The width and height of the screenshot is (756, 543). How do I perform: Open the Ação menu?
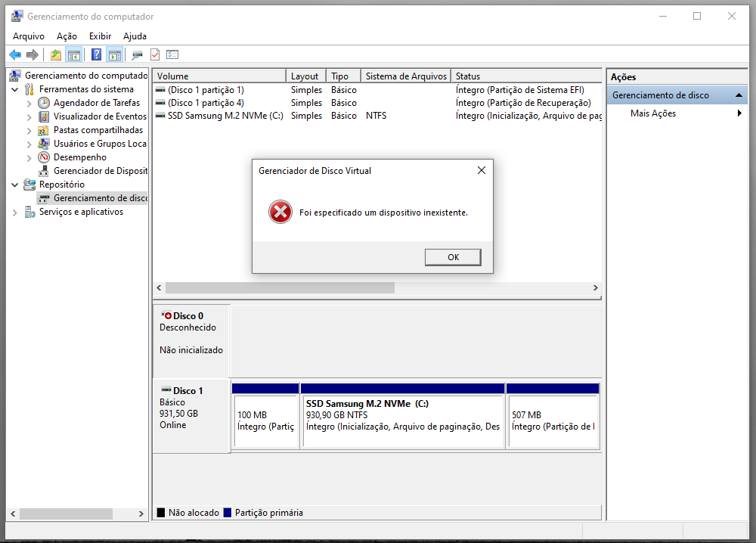click(67, 36)
